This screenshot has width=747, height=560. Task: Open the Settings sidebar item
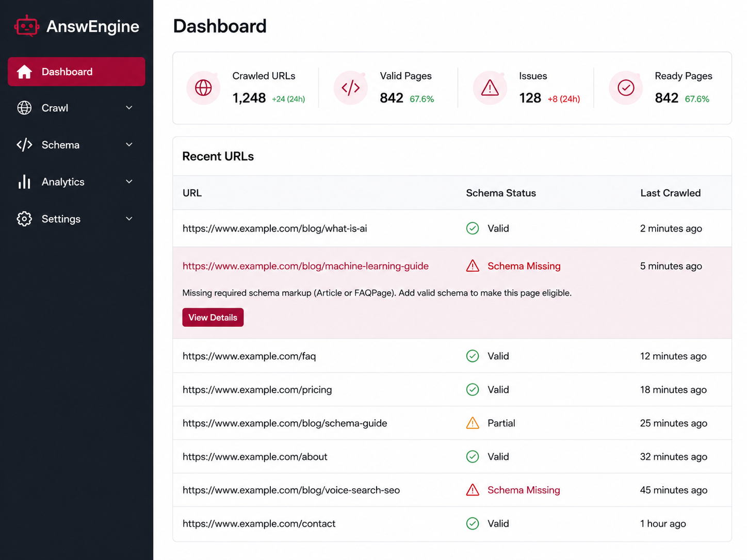tap(76, 219)
